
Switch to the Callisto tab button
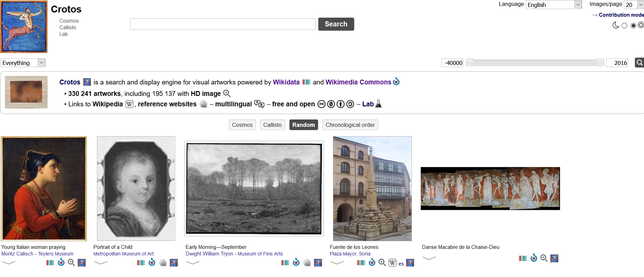point(272,125)
